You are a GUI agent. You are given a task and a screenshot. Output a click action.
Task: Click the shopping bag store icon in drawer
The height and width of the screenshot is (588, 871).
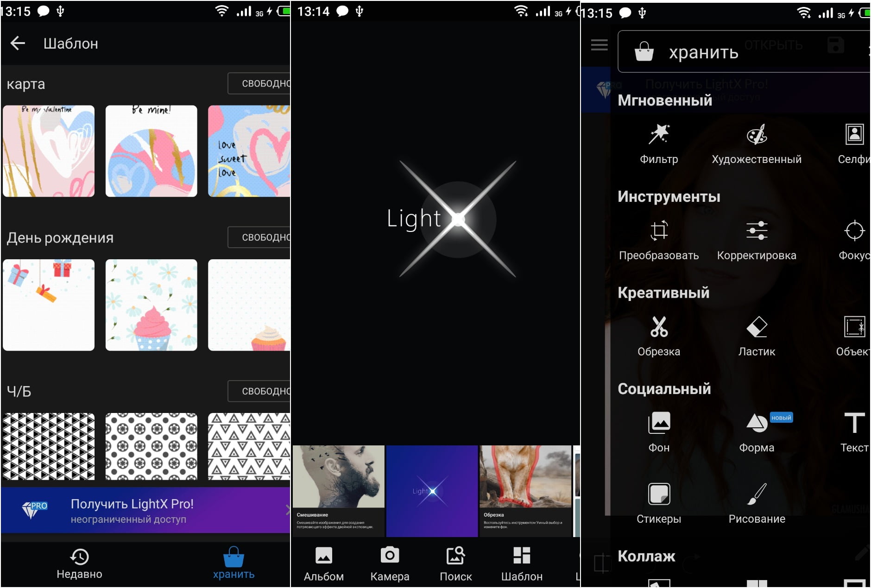click(644, 51)
